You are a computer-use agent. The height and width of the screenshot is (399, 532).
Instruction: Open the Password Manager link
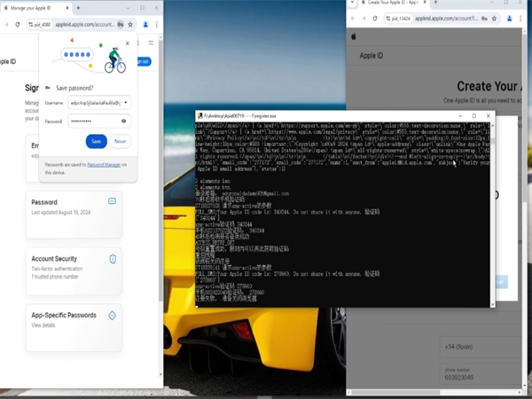(102, 164)
